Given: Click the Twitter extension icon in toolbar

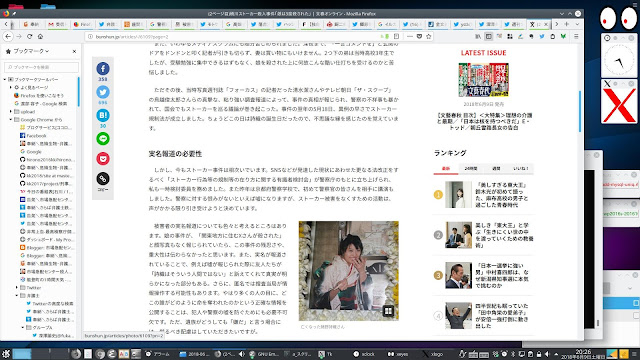Looking at the screenshot, I should coord(542,36).
